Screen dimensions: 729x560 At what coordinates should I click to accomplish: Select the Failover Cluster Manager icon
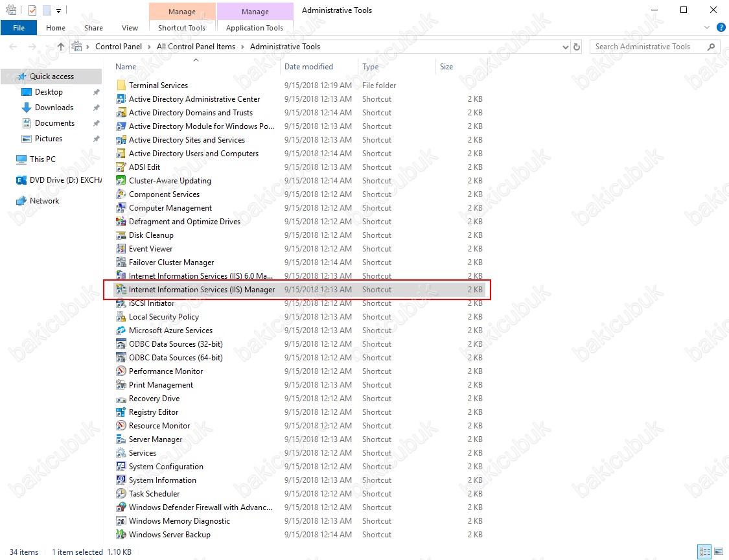pyautogui.click(x=121, y=262)
